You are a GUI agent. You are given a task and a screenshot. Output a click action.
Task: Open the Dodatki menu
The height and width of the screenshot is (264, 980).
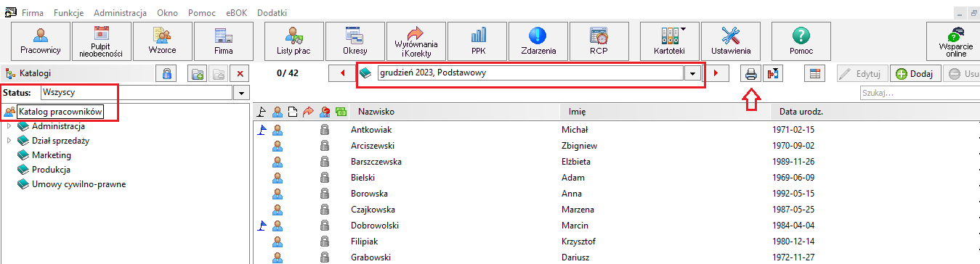pyautogui.click(x=272, y=13)
